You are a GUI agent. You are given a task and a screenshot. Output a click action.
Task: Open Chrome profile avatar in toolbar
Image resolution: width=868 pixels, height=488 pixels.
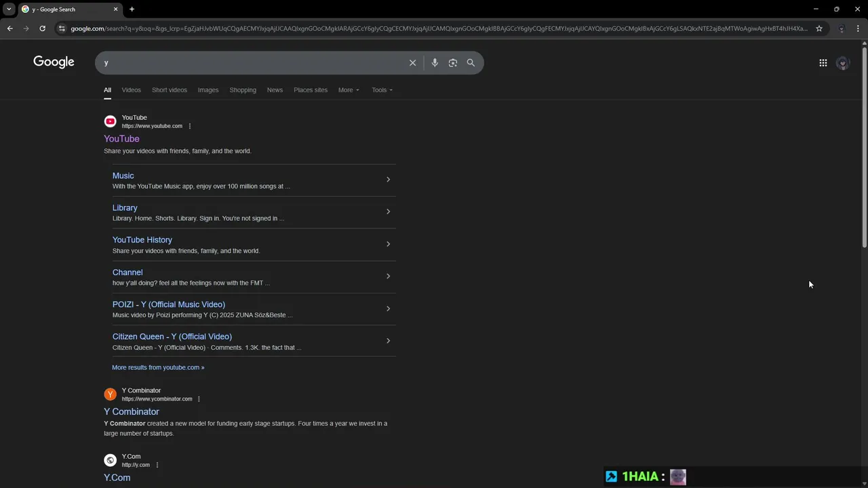pyautogui.click(x=842, y=28)
